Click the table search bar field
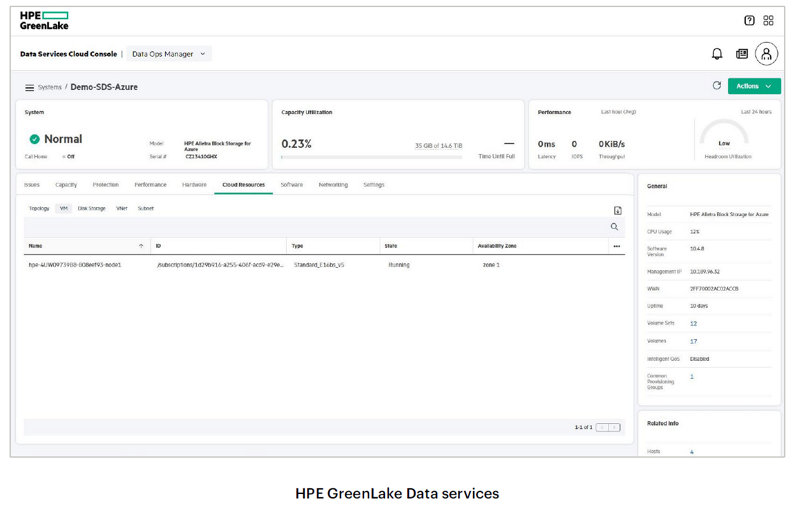 [324, 226]
